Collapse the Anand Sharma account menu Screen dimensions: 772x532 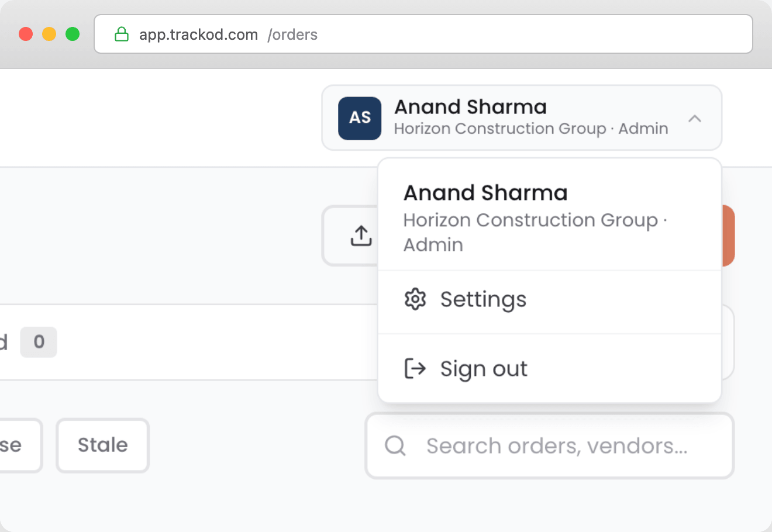[x=695, y=118]
